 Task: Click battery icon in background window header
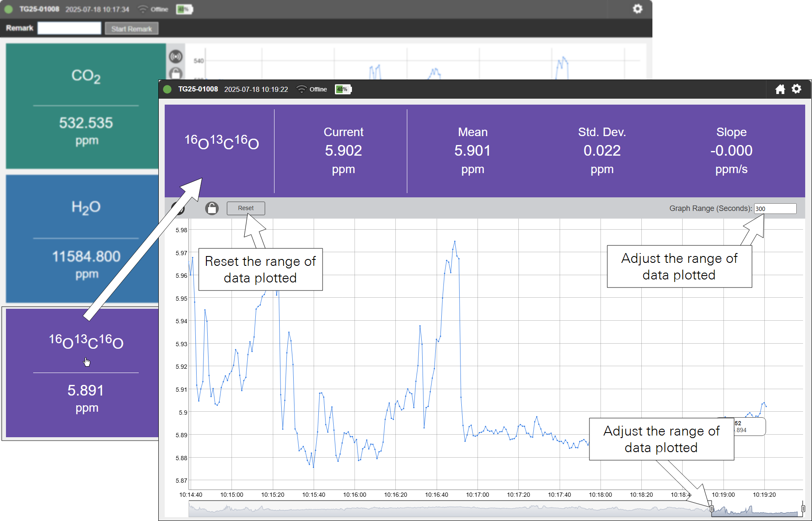184,9
